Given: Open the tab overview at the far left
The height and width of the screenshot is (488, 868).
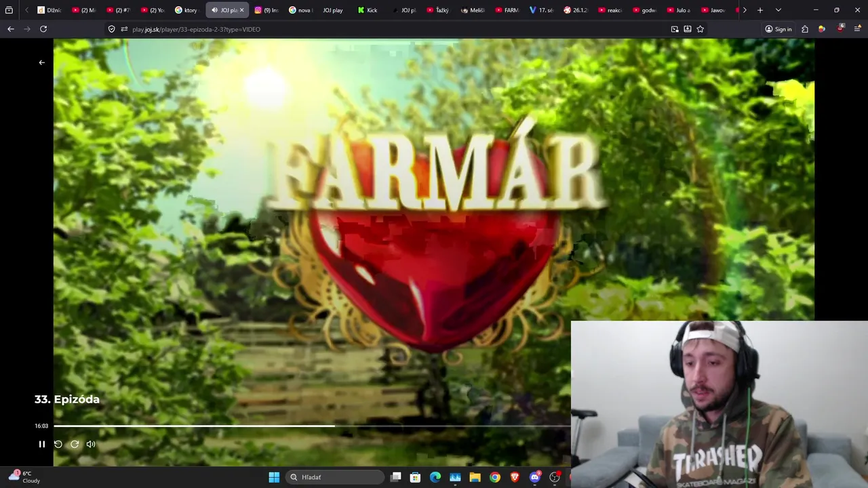Looking at the screenshot, I should coord(9,10).
